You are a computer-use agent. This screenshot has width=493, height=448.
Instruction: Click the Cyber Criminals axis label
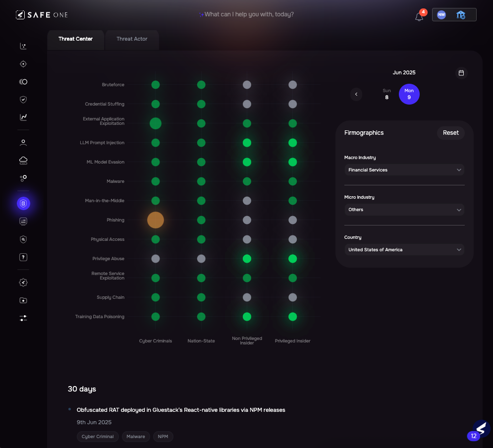(156, 341)
